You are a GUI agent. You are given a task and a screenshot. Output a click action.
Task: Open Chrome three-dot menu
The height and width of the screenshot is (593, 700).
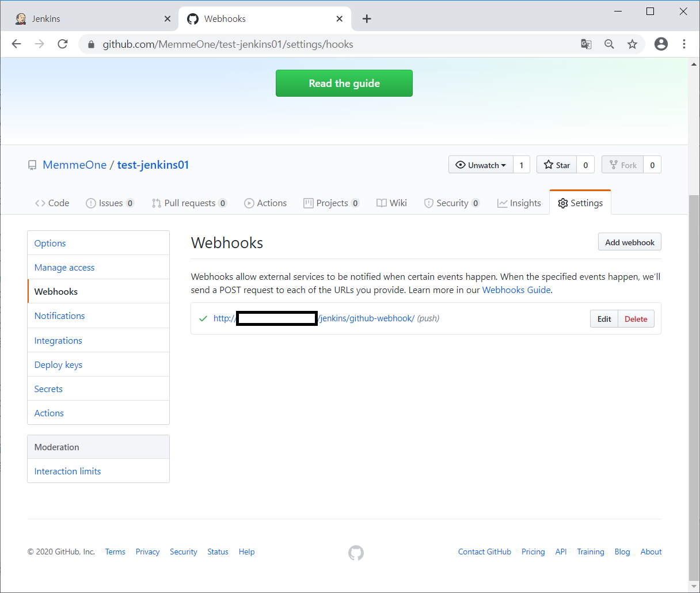[684, 44]
